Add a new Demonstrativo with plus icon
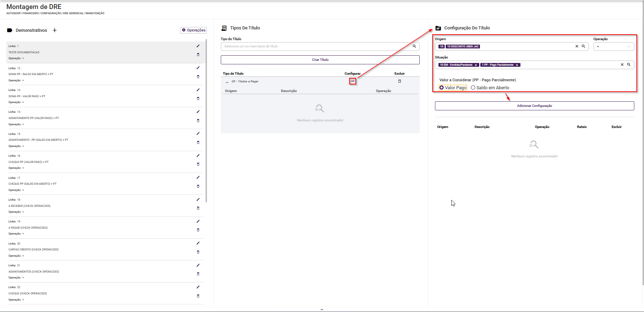 [55, 30]
